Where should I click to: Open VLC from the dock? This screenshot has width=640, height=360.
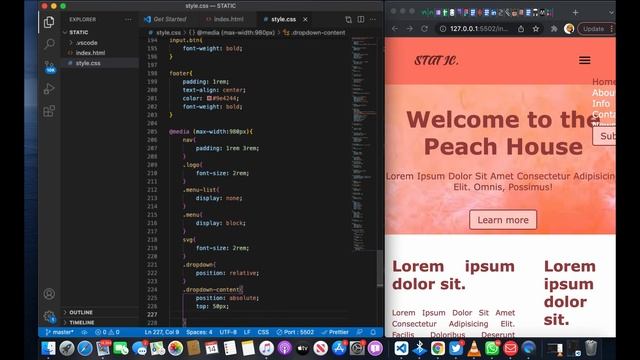[x=474, y=348]
